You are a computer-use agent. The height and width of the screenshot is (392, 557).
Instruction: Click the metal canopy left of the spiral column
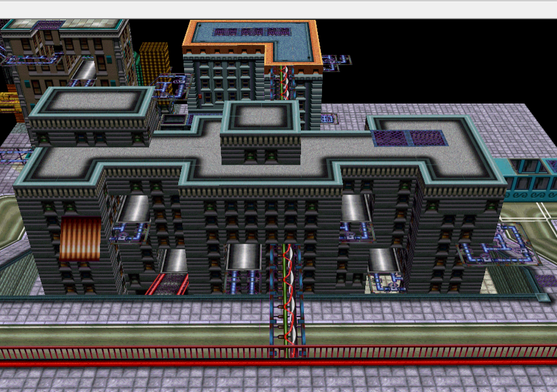pyautogui.click(x=243, y=256)
